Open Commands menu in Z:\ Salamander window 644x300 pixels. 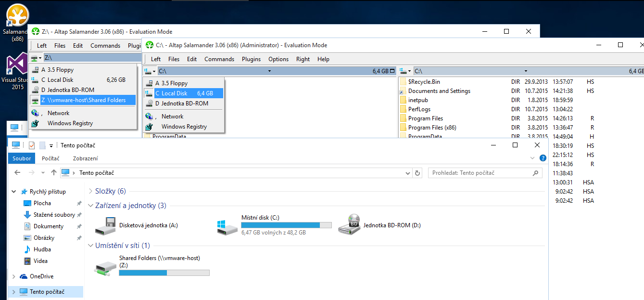pos(105,46)
